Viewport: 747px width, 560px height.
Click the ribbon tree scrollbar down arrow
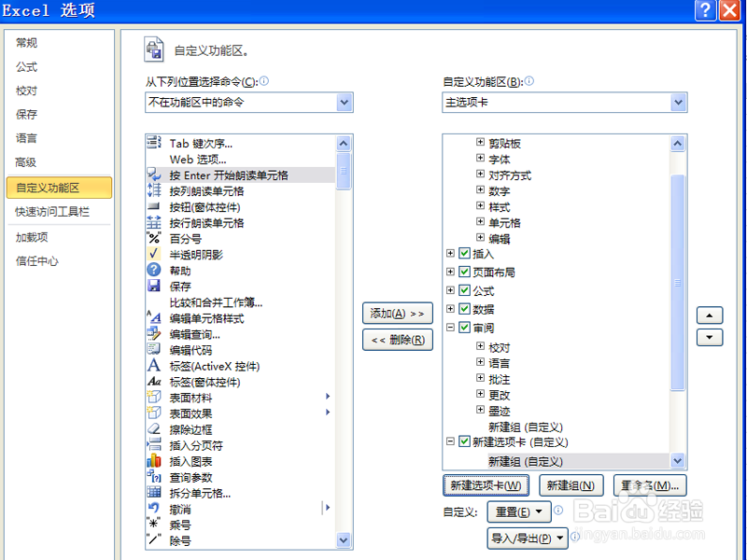pos(678,460)
